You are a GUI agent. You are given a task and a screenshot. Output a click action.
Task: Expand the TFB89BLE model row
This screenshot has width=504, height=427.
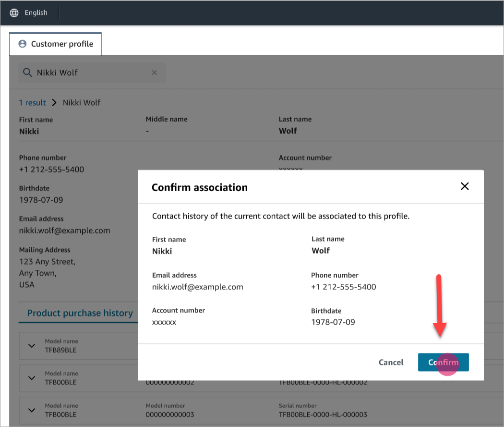[32, 346]
